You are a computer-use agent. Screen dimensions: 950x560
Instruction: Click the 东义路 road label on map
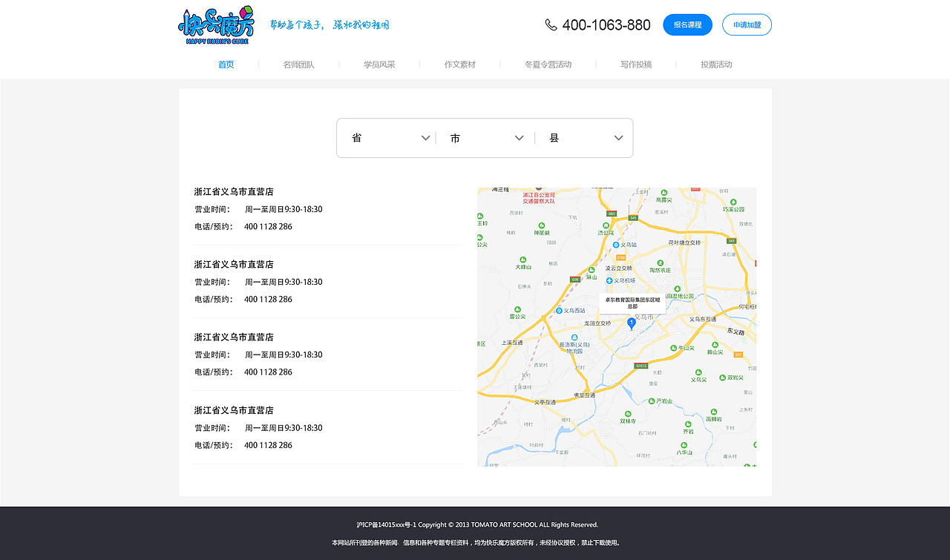[736, 331]
